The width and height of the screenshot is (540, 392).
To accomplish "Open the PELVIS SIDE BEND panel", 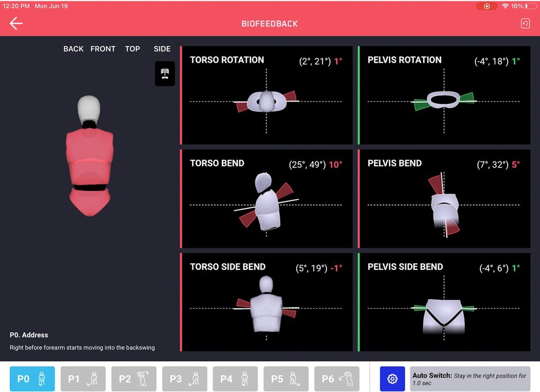I will [444, 301].
